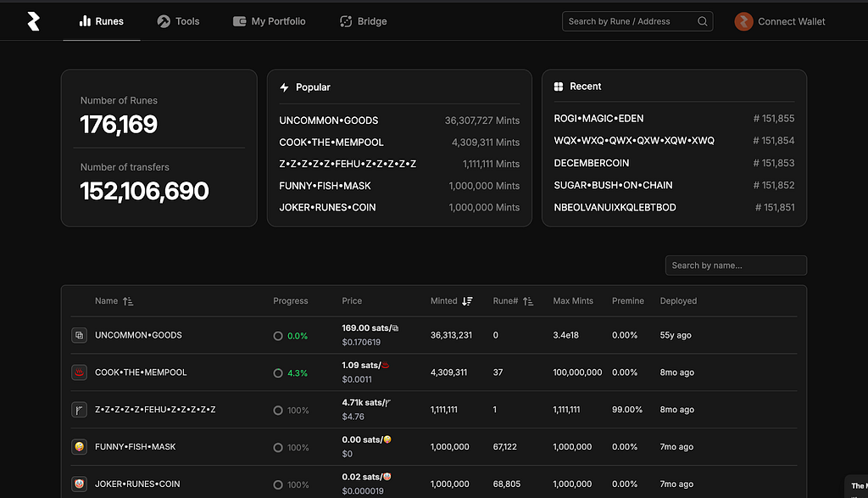Open JOKER•RUNES•COIN in Popular list
The height and width of the screenshot is (498, 868).
(x=327, y=207)
